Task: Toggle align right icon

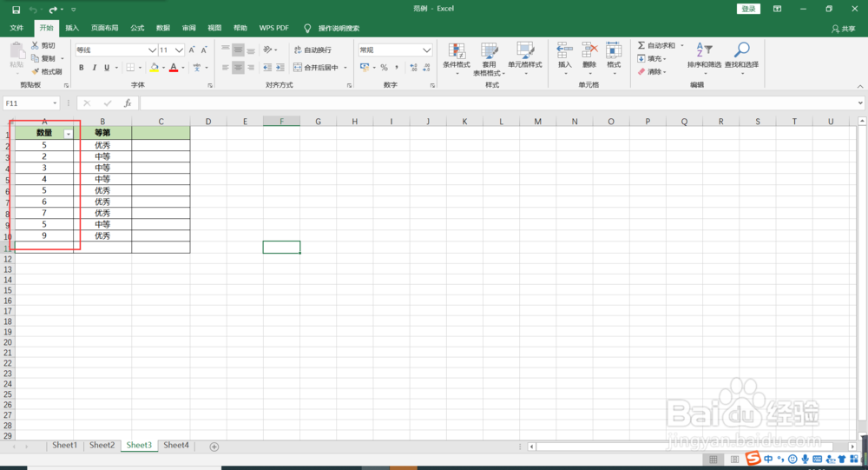Action: 251,68
